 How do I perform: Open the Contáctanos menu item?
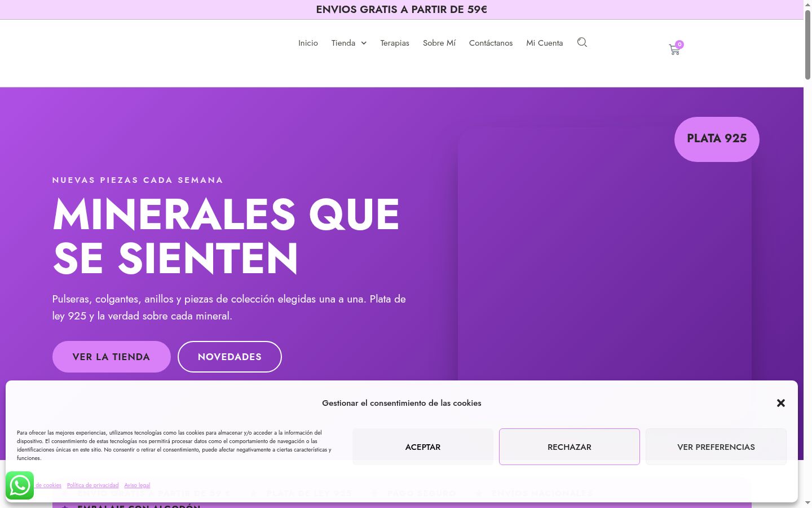(x=491, y=43)
